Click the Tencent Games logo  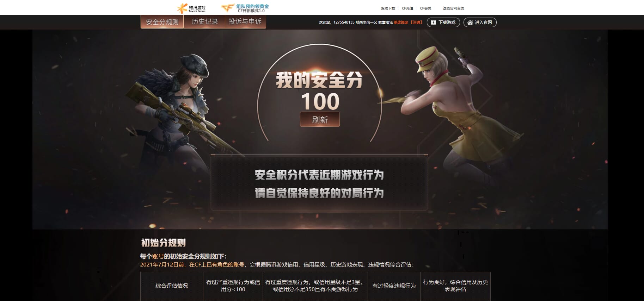tap(191, 8)
